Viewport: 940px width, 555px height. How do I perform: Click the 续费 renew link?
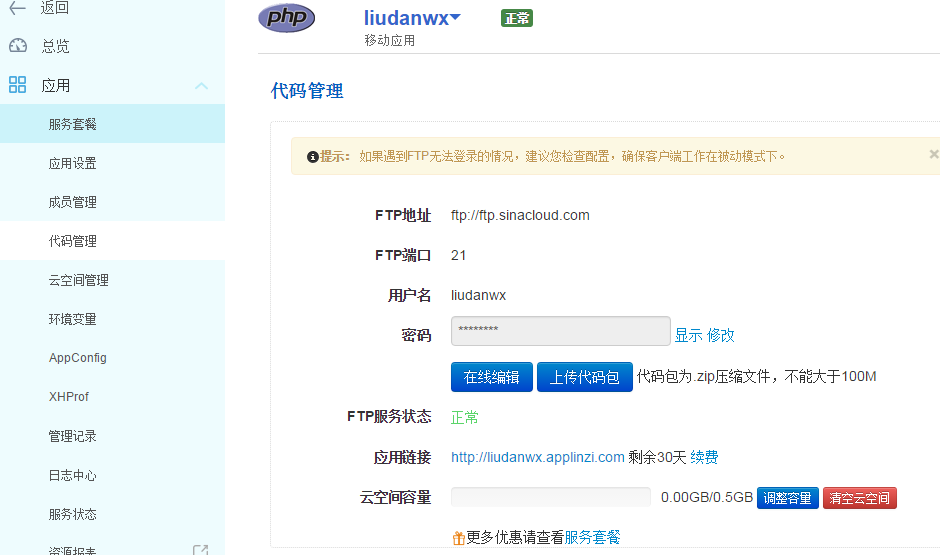point(704,457)
